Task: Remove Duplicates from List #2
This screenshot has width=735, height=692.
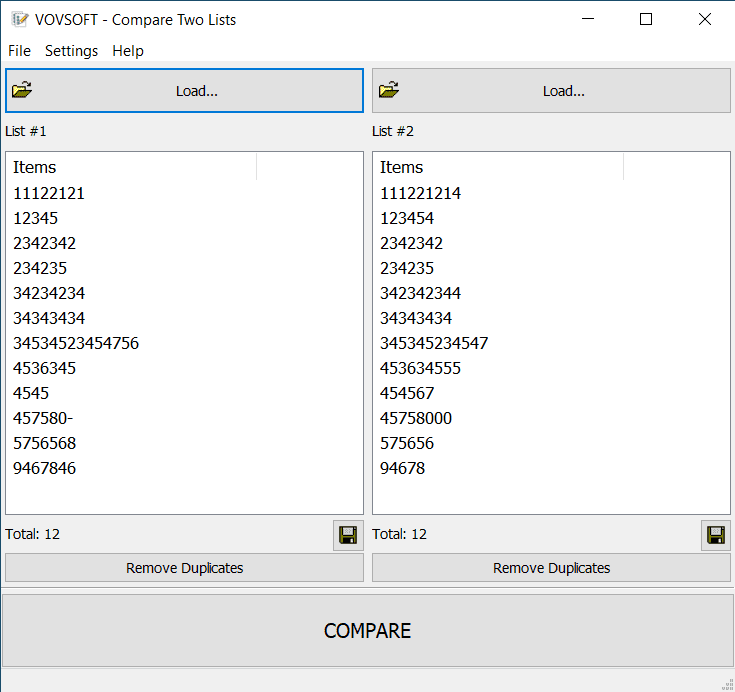Action: (551, 568)
